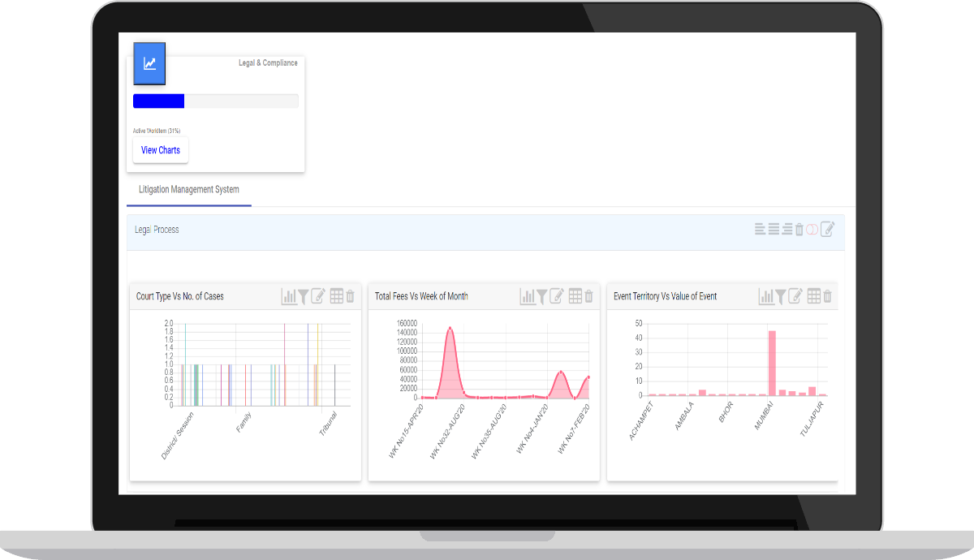Select the Litigation Management System tab

point(189,190)
